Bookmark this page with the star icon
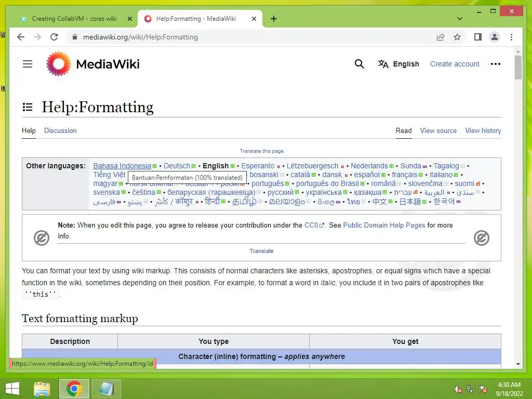This screenshot has width=532, height=399. (x=457, y=37)
